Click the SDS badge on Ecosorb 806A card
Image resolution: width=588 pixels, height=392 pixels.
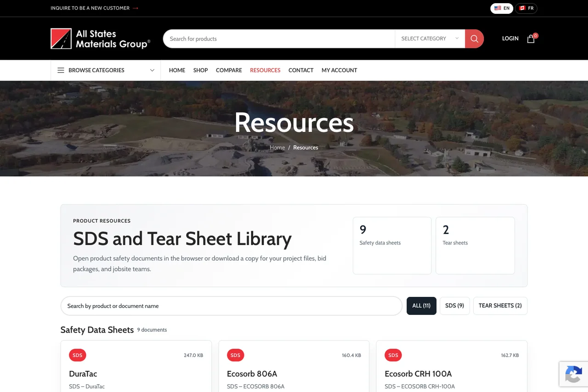[x=236, y=355]
